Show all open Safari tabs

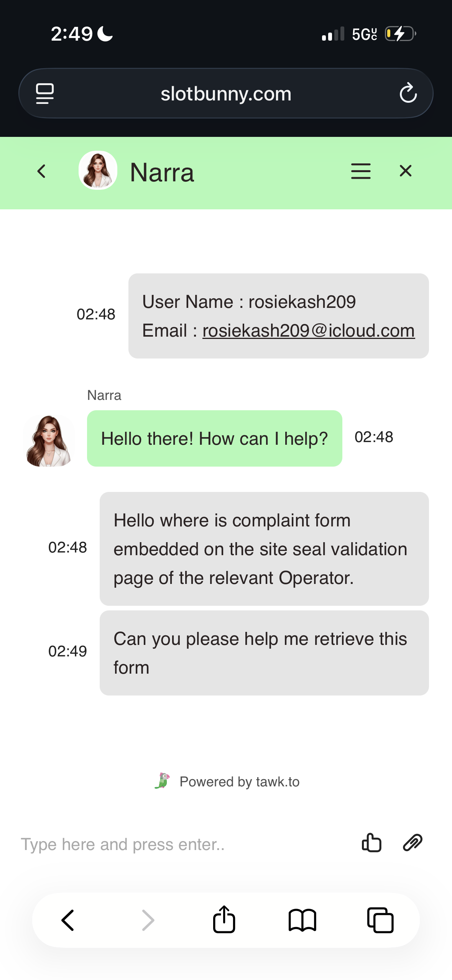click(380, 920)
